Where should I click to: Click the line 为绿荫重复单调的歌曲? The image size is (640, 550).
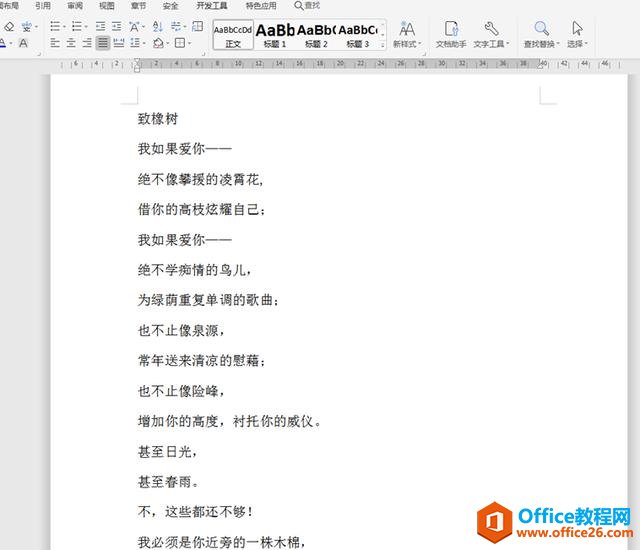(x=208, y=300)
